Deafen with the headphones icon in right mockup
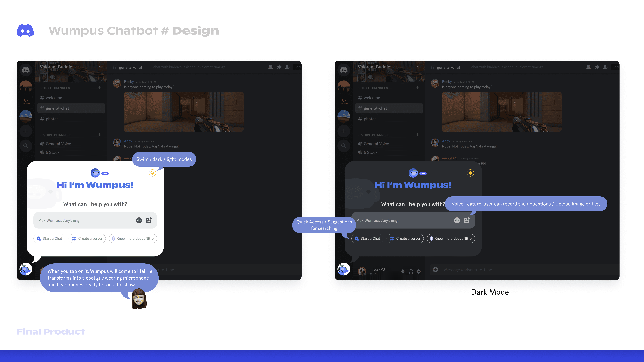Image resolution: width=644 pixels, height=362 pixels. (411, 272)
